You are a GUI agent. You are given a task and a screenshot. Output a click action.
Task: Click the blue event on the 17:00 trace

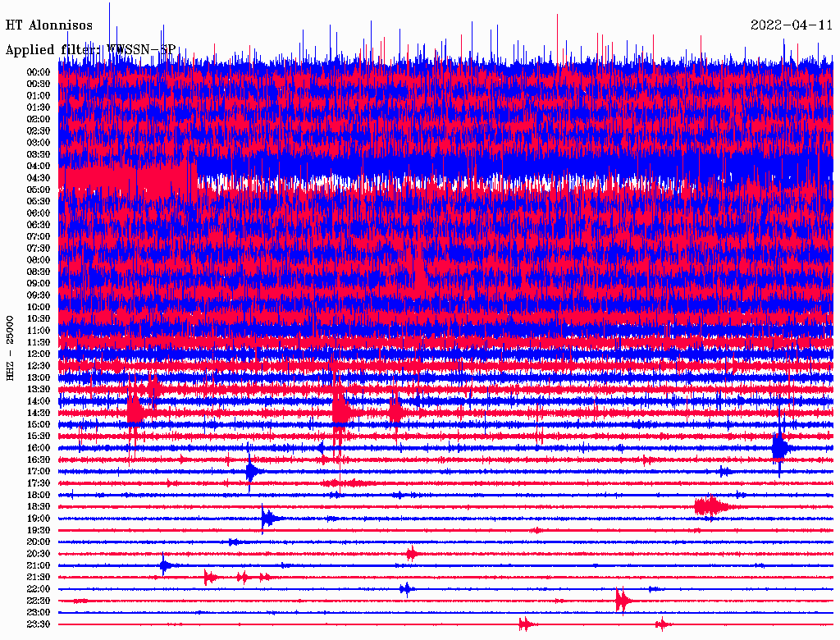coord(252,472)
